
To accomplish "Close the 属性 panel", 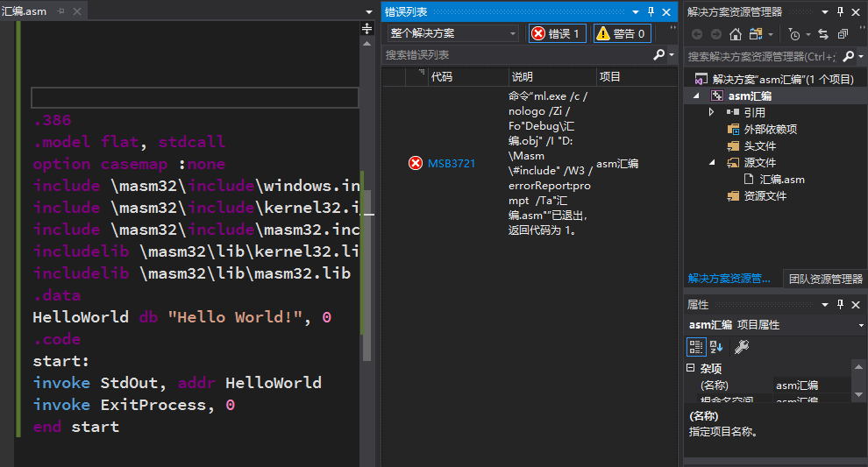I will click(x=856, y=304).
